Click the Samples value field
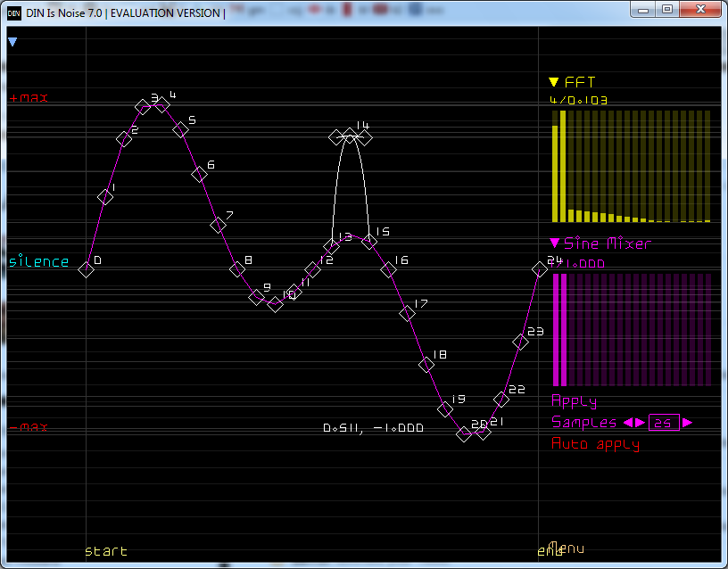728x569 pixels. [664, 423]
